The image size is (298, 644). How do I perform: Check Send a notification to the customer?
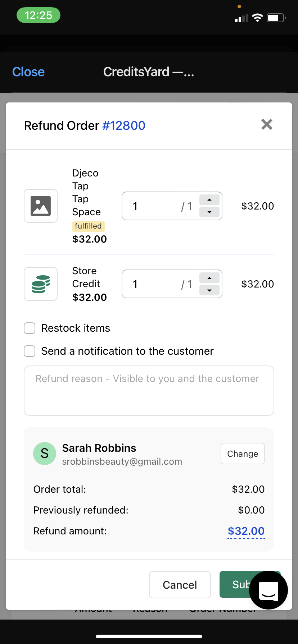coord(30,351)
